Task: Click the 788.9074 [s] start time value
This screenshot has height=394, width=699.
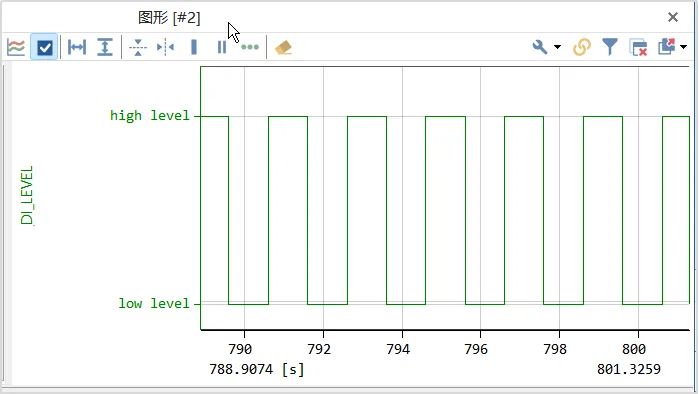Action: tap(257, 369)
